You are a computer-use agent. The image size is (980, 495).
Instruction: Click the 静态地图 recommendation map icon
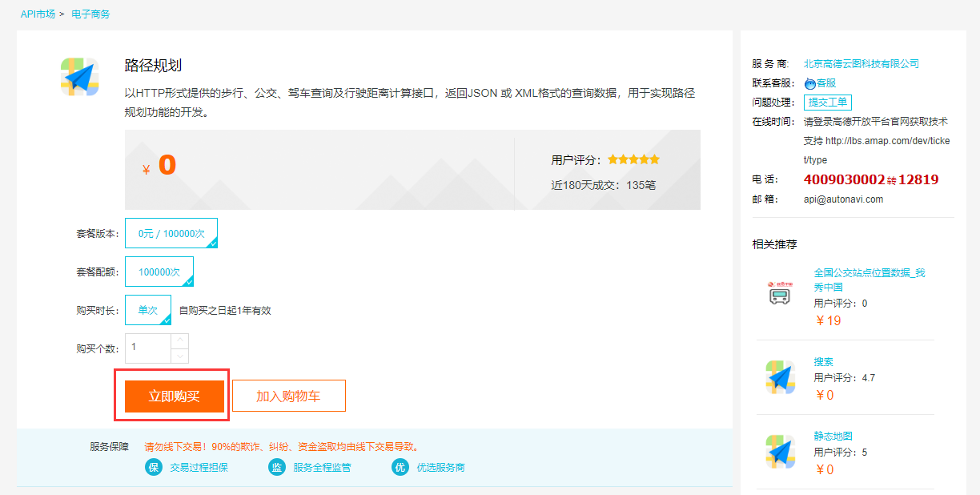point(779,452)
